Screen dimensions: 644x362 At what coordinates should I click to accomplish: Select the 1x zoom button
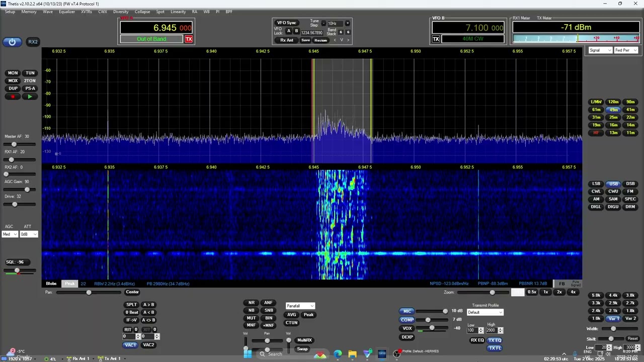pos(545,292)
